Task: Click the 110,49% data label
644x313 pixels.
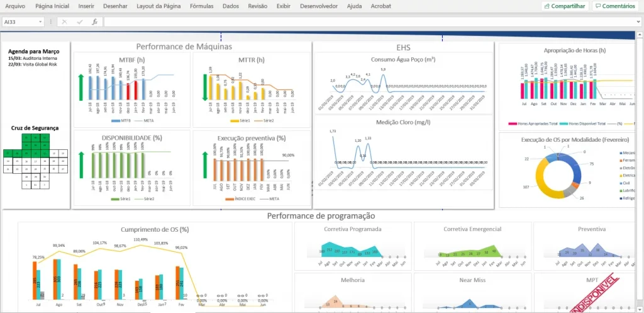Action: (140, 239)
